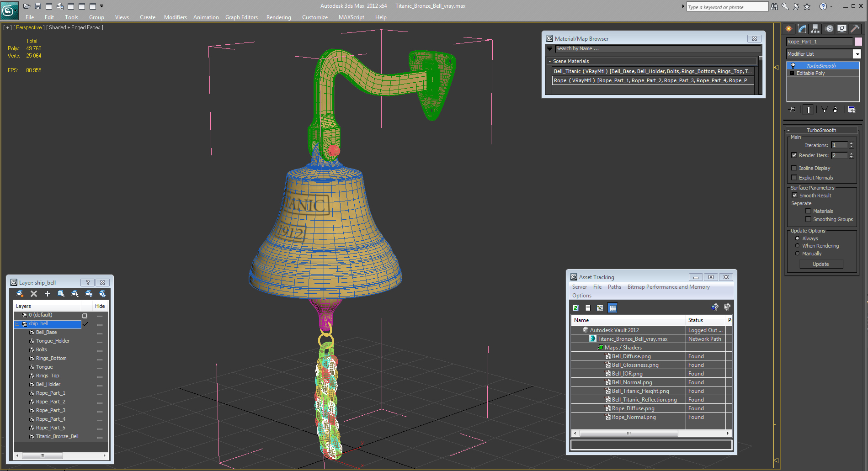Click Make Unique icon under modifier stack
This screenshot has width=868, height=471.
[824, 110]
